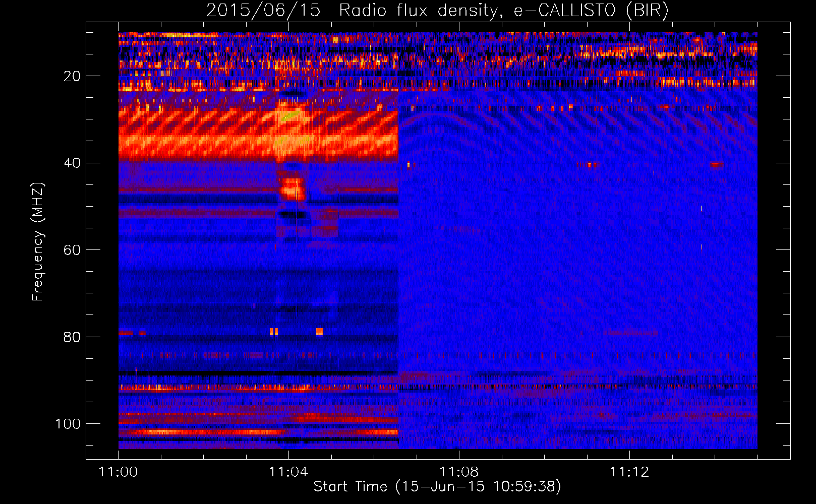Click the 20 MHz frequency tick label

(72, 76)
